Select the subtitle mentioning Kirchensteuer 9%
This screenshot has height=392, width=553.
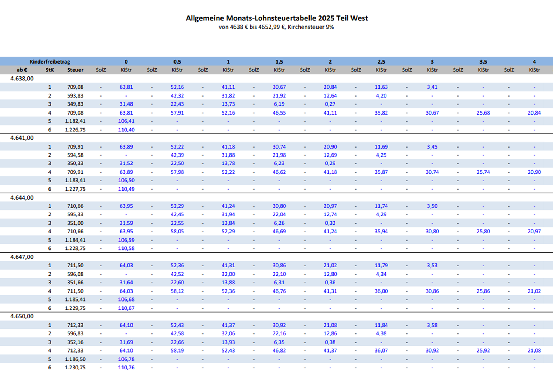click(276, 27)
